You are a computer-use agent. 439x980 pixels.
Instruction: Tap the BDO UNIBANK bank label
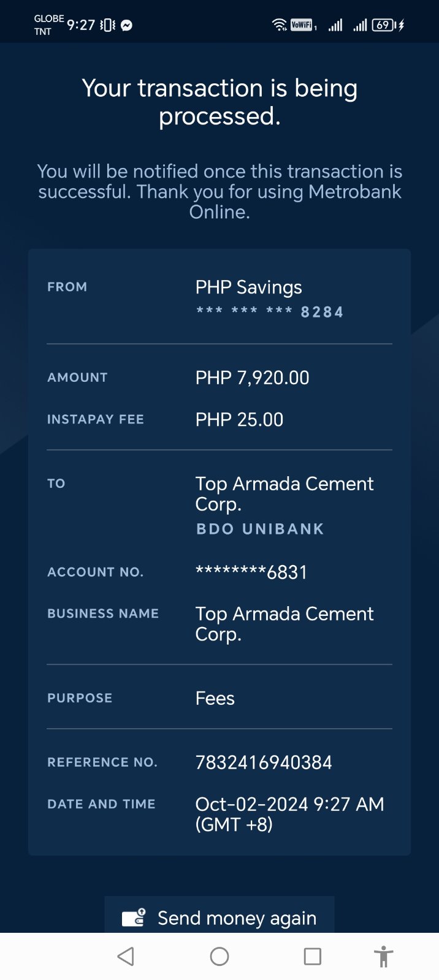coord(260,529)
